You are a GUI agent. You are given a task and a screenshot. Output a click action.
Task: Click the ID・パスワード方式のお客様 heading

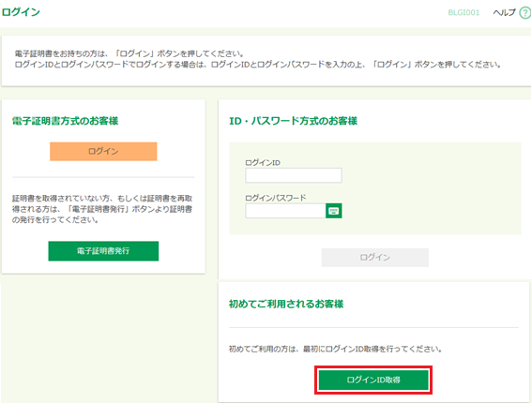click(293, 121)
